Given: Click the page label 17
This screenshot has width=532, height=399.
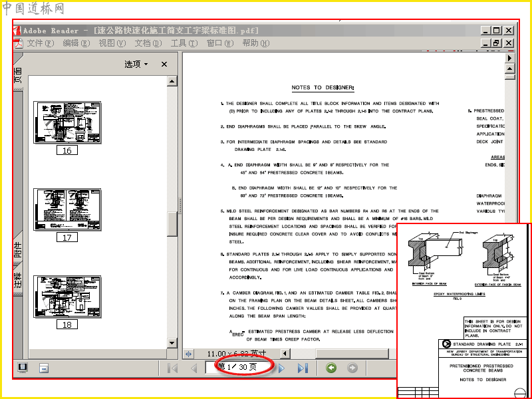Looking at the screenshot, I should [67, 237].
